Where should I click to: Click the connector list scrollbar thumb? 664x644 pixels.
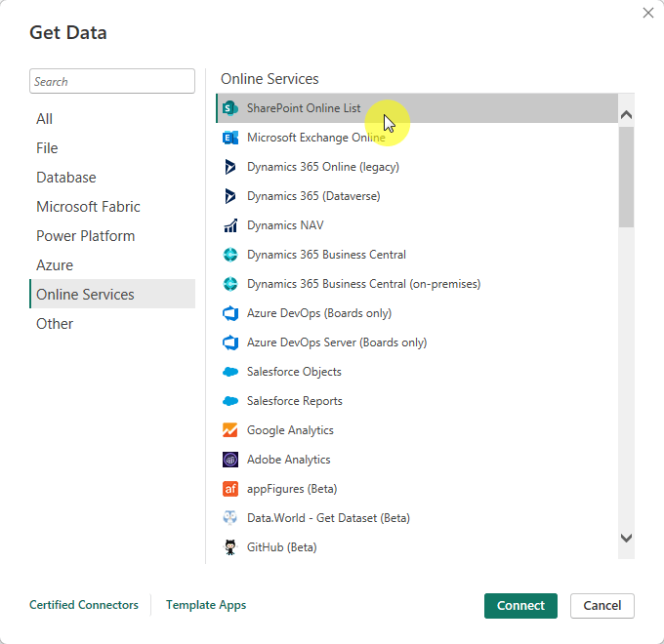(626, 177)
